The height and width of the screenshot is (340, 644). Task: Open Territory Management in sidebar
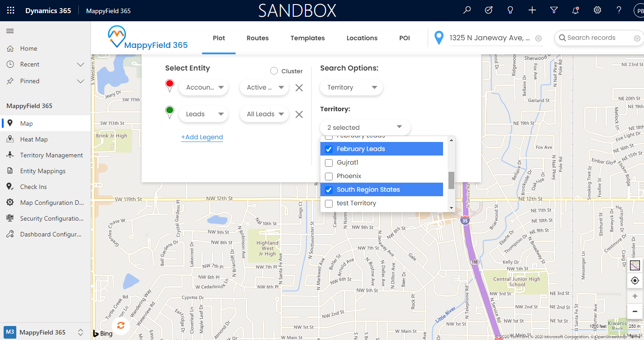[x=51, y=155]
